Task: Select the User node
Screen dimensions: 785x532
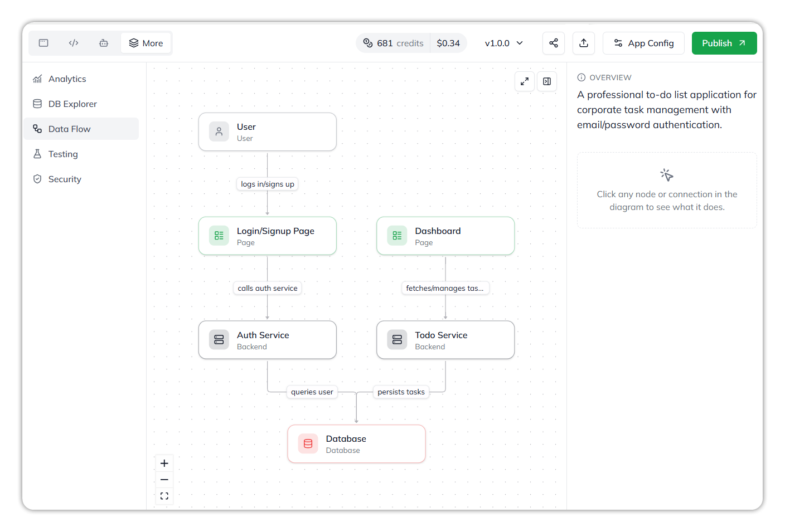Action: click(x=268, y=132)
